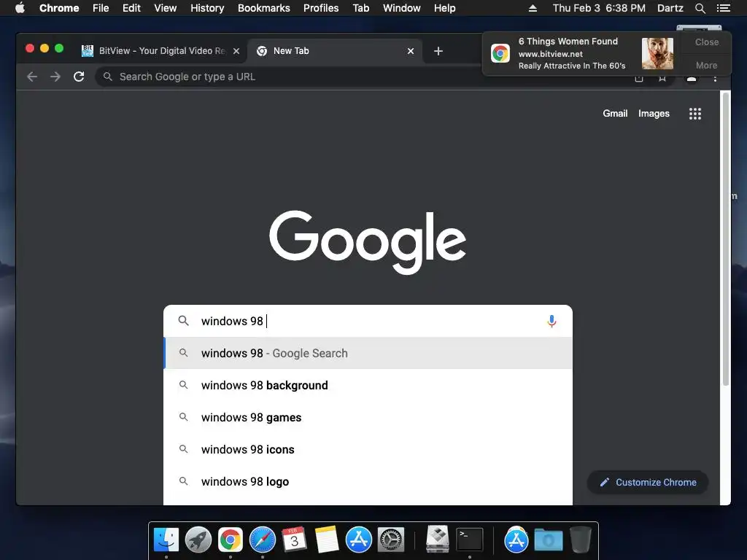Screen dimensions: 747x560
Task: Select the 'windows 98 background' suggestion
Action: pyautogui.click(x=368, y=385)
